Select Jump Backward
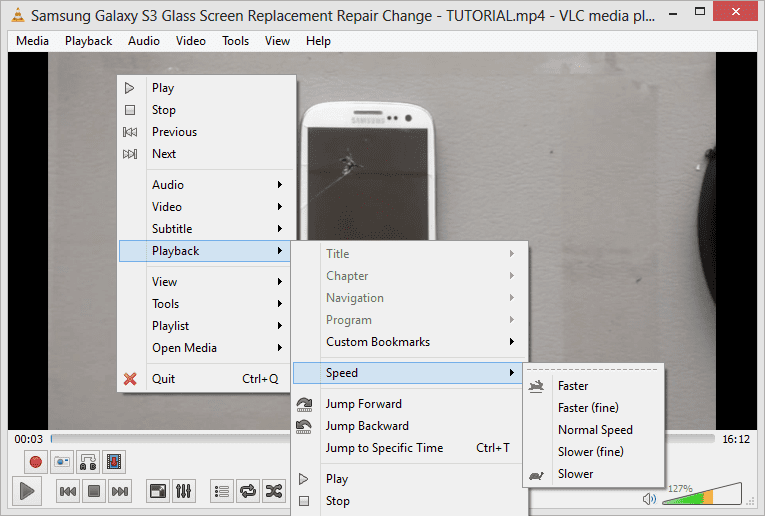 click(x=409, y=426)
